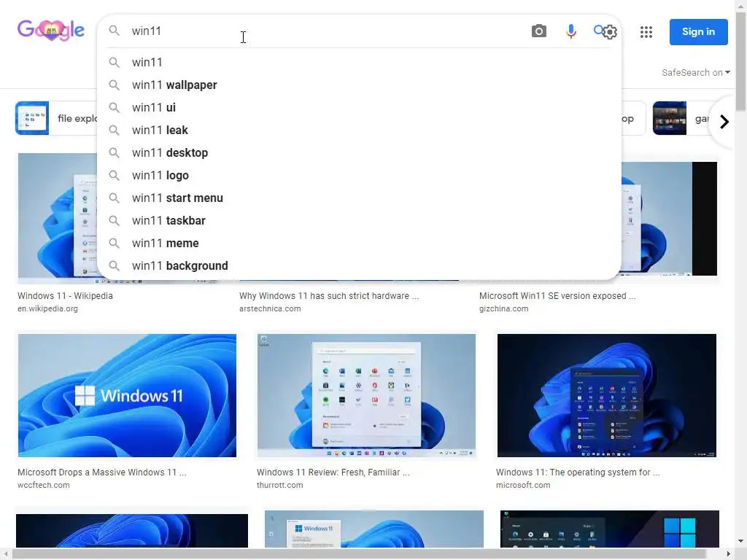Click inside the win11 search input field
This screenshot has width=747, height=560.
click(326, 31)
